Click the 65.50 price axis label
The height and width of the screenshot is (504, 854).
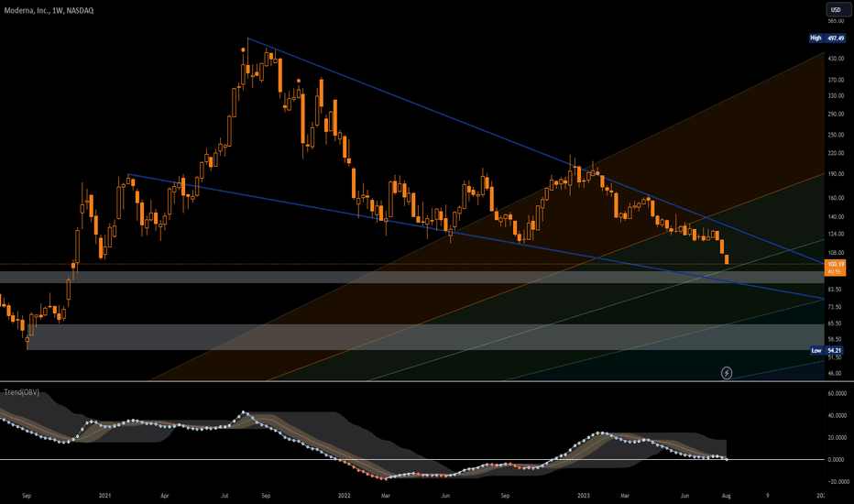(835, 323)
